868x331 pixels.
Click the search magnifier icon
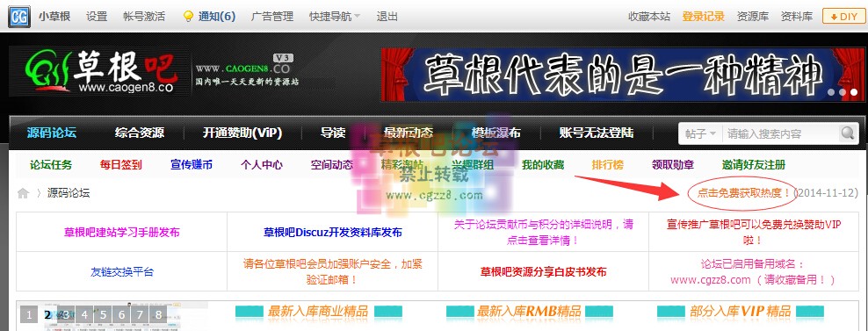tap(848, 133)
